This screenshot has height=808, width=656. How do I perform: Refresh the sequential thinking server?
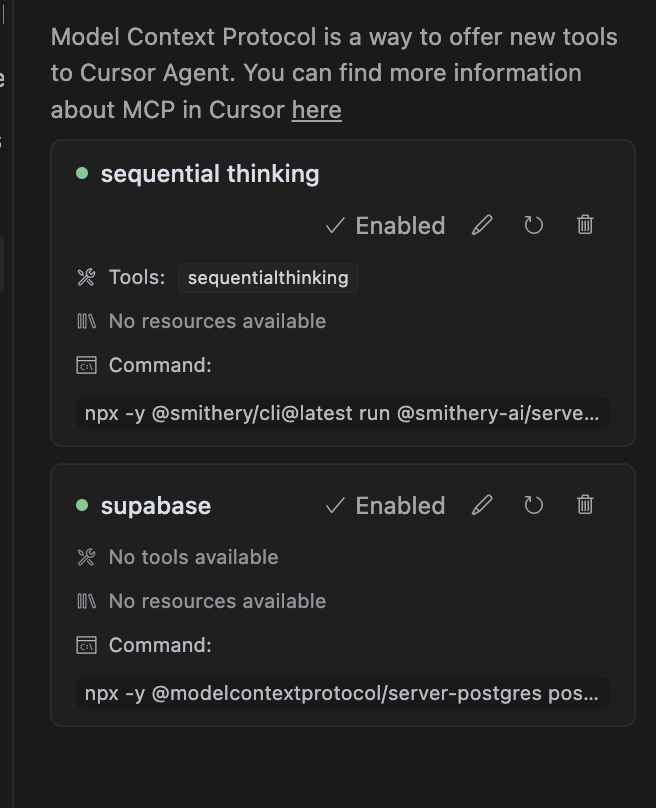(x=533, y=225)
